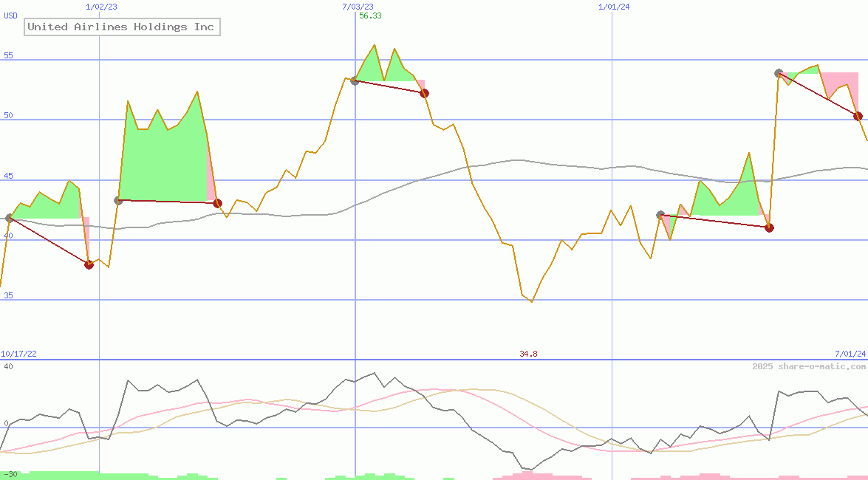Click the 7/03/23 date label
This screenshot has height=480, width=868.
[358, 7]
